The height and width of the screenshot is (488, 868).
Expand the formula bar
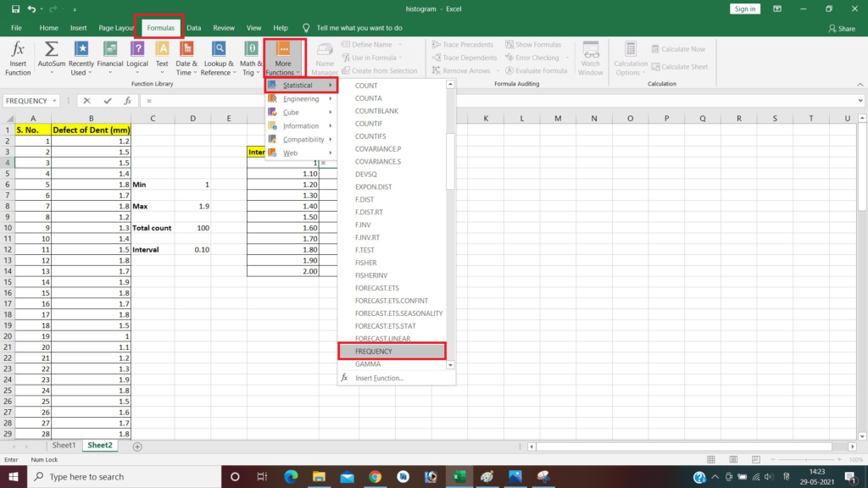click(x=860, y=101)
